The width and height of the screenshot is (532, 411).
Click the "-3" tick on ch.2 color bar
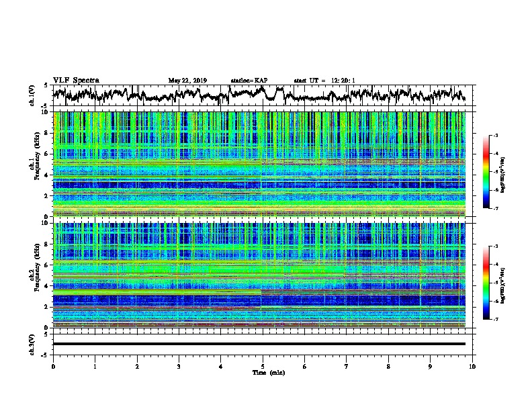point(495,246)
